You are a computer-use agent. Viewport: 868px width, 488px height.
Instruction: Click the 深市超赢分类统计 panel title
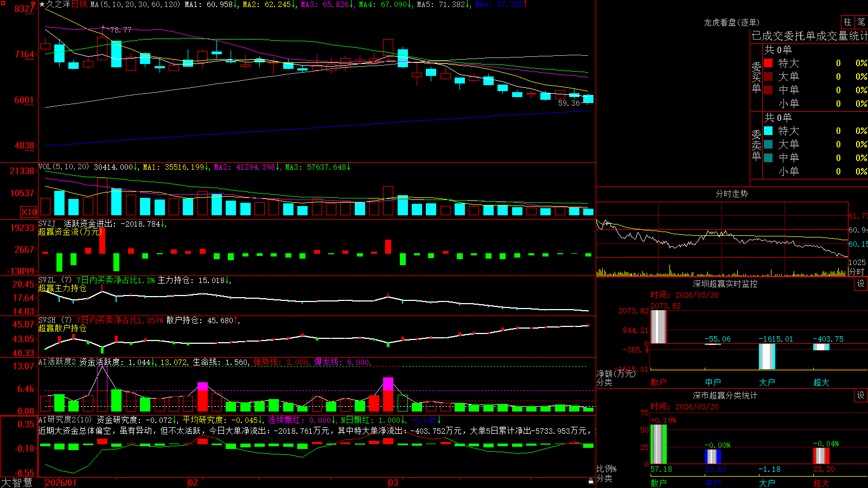(x=725, y=395)
